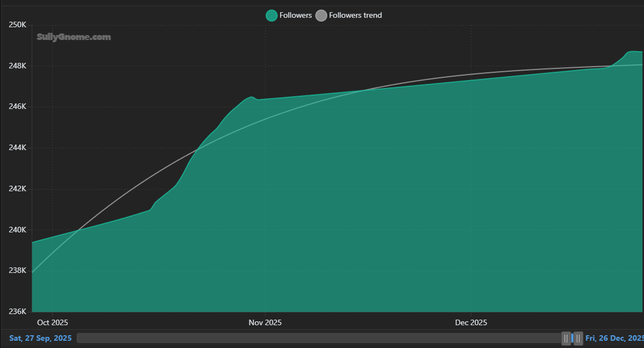
Task: Click the Dec 2025 axis label
Action: click(x=471, y=322)
